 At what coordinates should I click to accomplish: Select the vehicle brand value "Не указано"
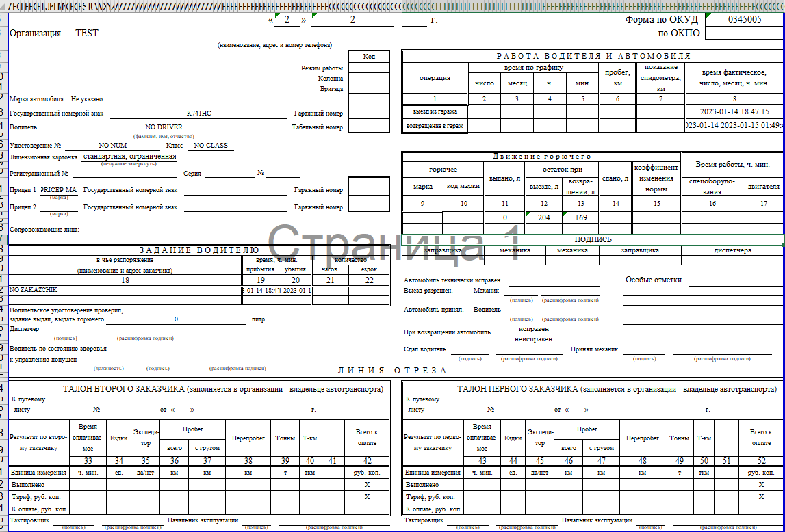(x=87, y=99)
